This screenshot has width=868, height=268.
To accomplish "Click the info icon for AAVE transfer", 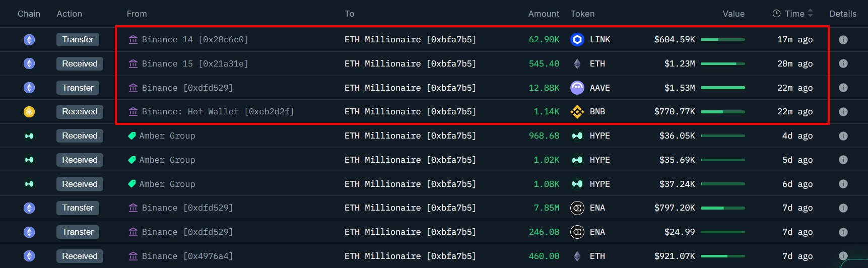I will pyautogui.click(x=843, y=88).
